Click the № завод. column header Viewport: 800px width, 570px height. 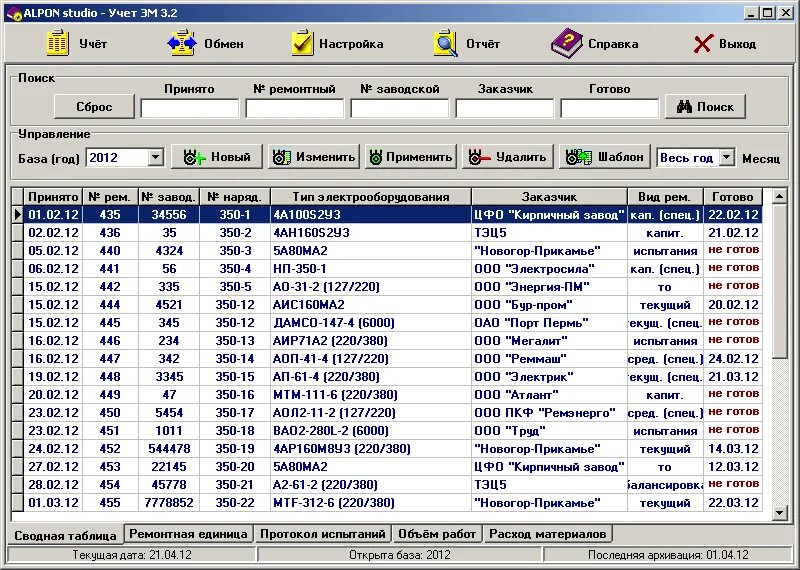tap(169, 196)
